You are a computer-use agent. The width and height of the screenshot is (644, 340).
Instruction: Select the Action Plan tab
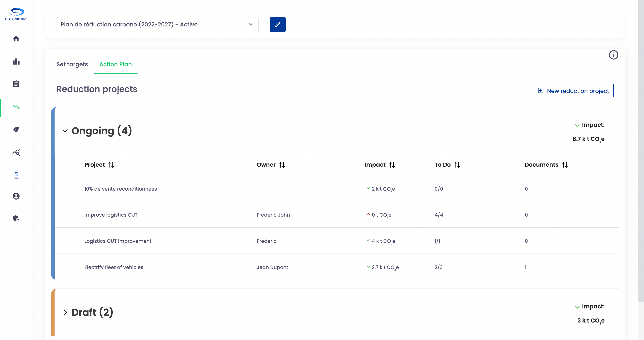115,64
